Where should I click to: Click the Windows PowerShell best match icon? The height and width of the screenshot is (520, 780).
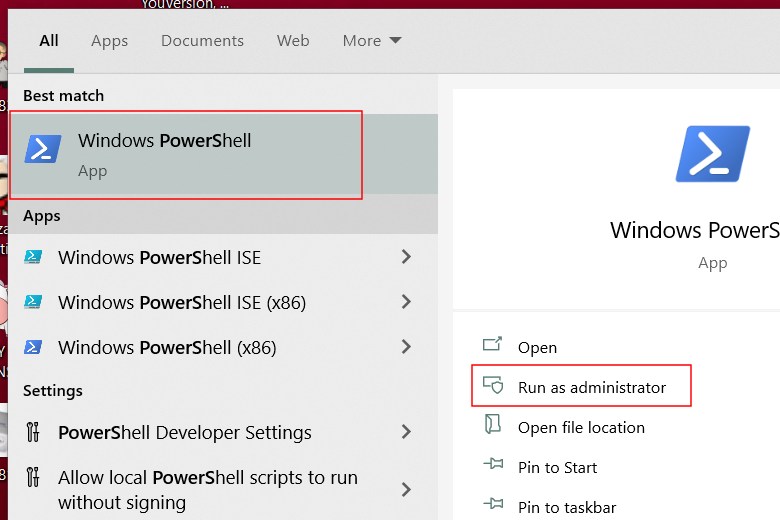point(43,148)
